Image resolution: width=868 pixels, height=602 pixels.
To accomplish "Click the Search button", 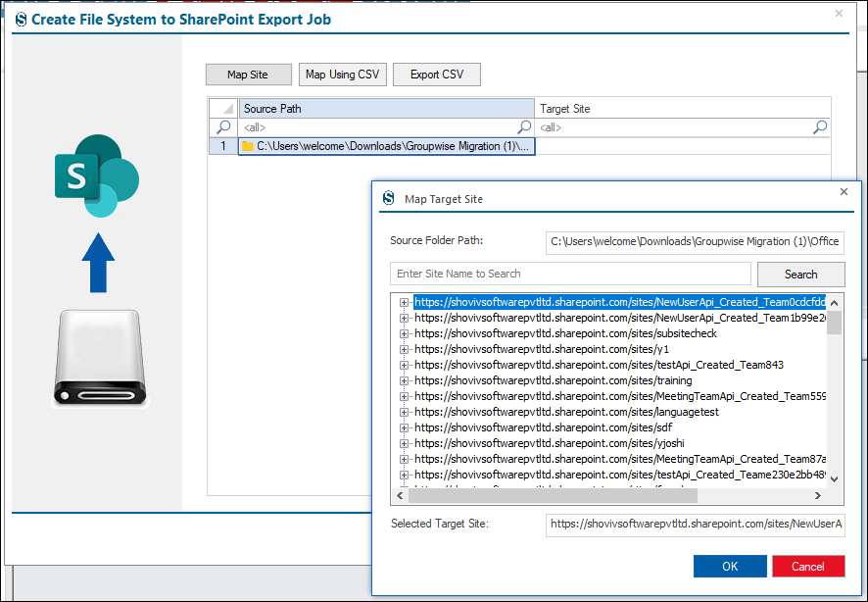I will [x=800, y=275].
